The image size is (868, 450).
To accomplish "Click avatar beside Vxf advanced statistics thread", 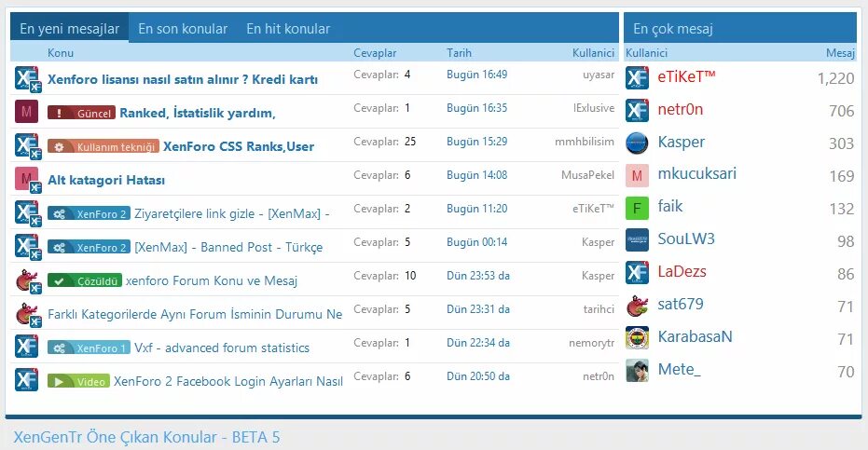I will click(x=26, y=346).
